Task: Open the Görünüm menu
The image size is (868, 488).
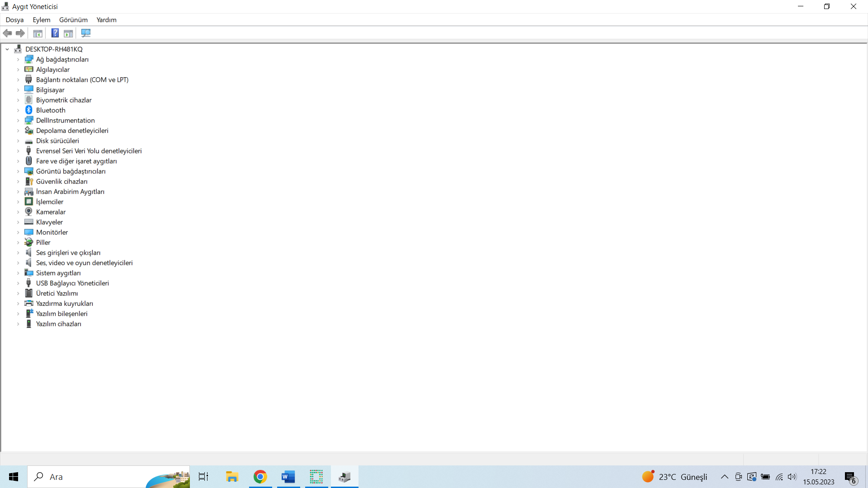Action: 73,20
